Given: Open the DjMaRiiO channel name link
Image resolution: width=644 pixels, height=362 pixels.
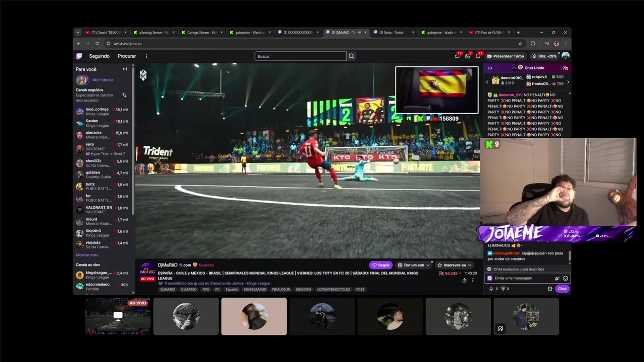Looking at the screenshot, I should pos(168,265).
